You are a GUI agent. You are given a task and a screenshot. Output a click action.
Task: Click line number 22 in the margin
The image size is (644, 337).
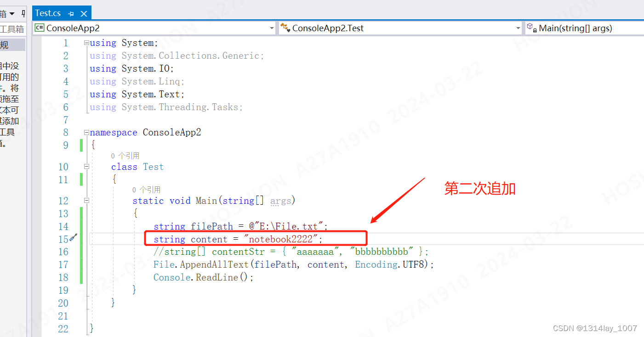(x=63, y=329)
